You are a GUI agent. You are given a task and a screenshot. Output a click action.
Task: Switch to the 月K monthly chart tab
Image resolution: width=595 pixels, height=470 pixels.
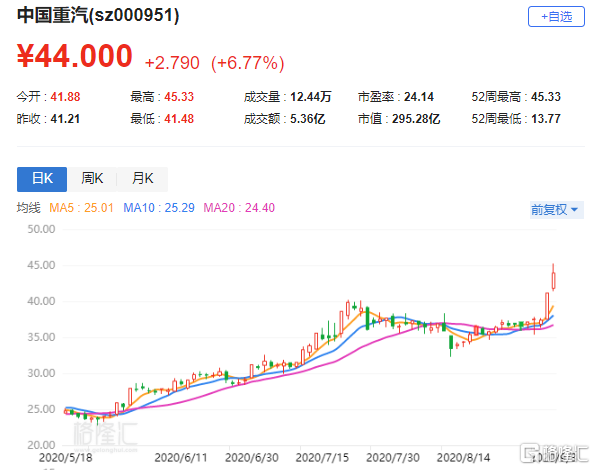(142, 179)
